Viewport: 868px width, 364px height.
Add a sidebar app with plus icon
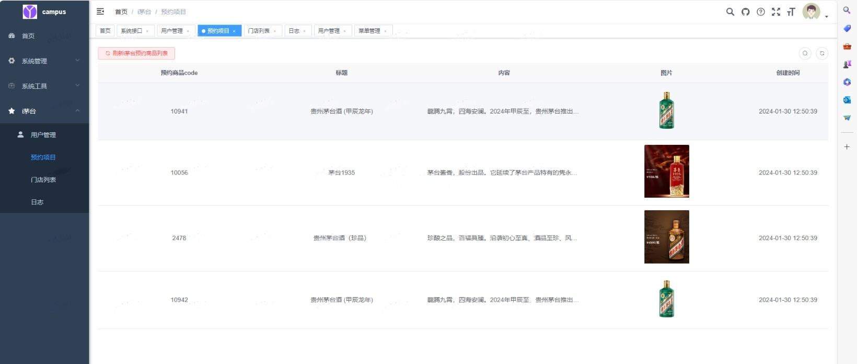[847, 147]
